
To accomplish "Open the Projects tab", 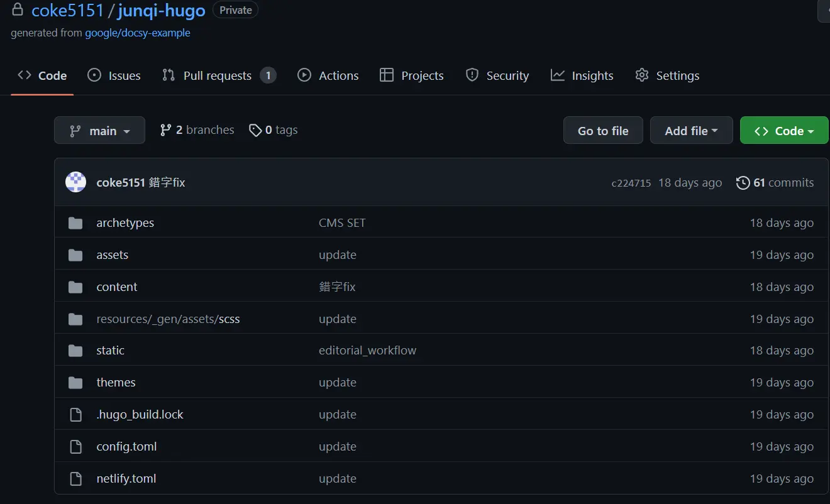I will click(412, 75).
